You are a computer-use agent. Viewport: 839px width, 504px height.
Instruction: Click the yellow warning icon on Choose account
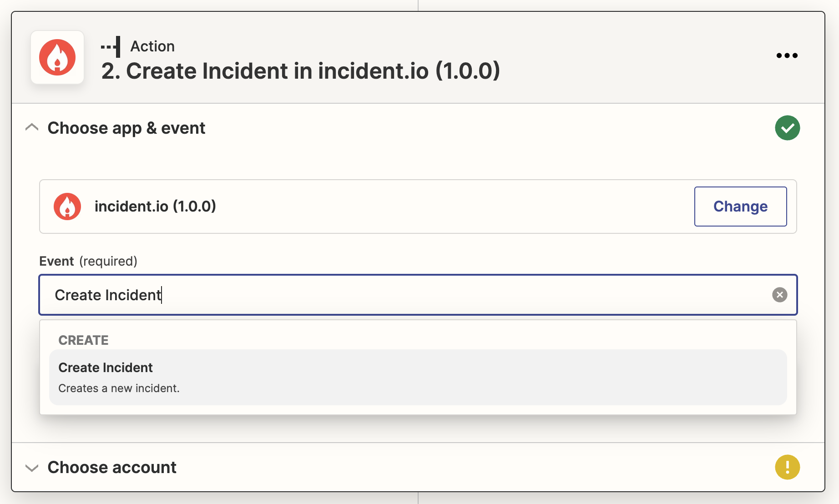(x=787, y=467)
